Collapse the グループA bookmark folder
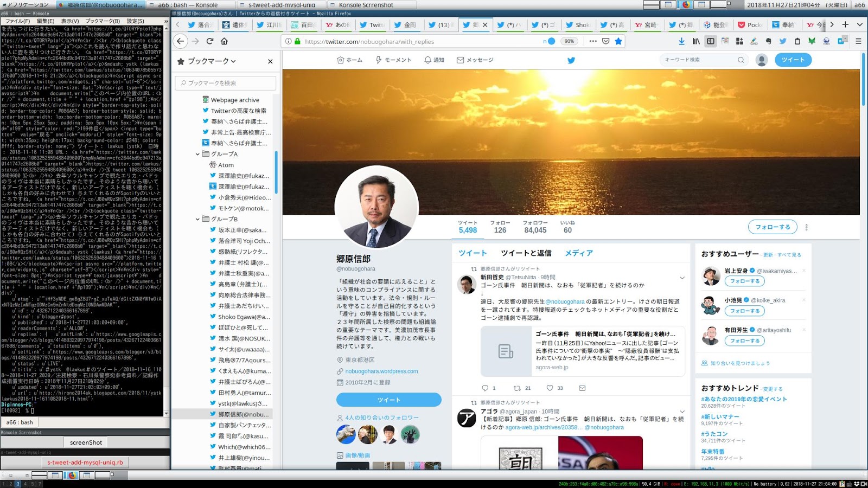The height and width of the screenshot is (488, 868). coord(198,154)
